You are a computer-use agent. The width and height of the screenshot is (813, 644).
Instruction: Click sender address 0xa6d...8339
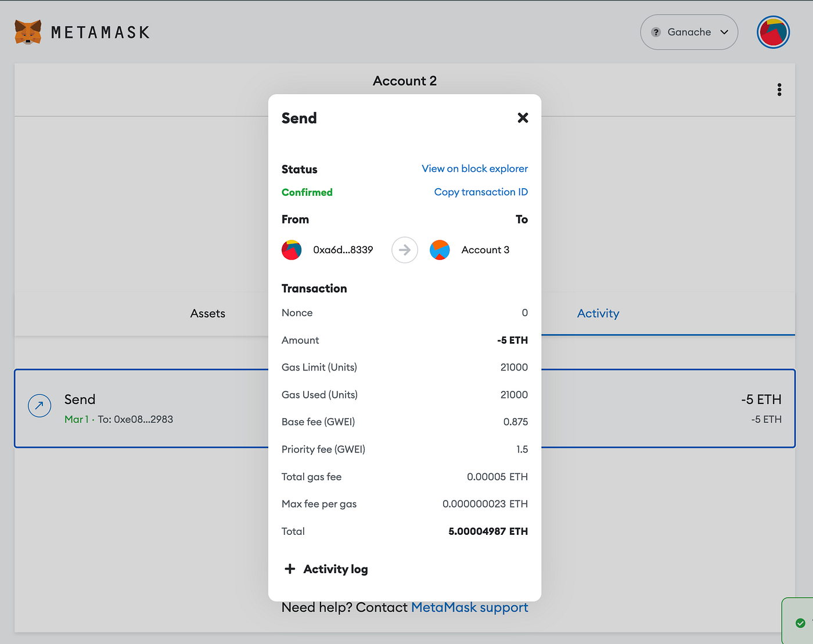tap(343, 250)
